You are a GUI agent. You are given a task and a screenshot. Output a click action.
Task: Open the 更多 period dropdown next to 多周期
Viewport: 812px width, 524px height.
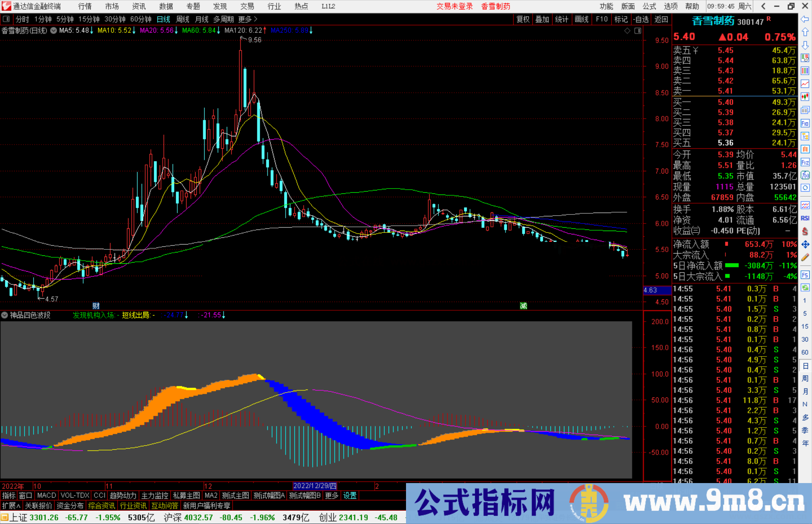click(x=245, y=19)
